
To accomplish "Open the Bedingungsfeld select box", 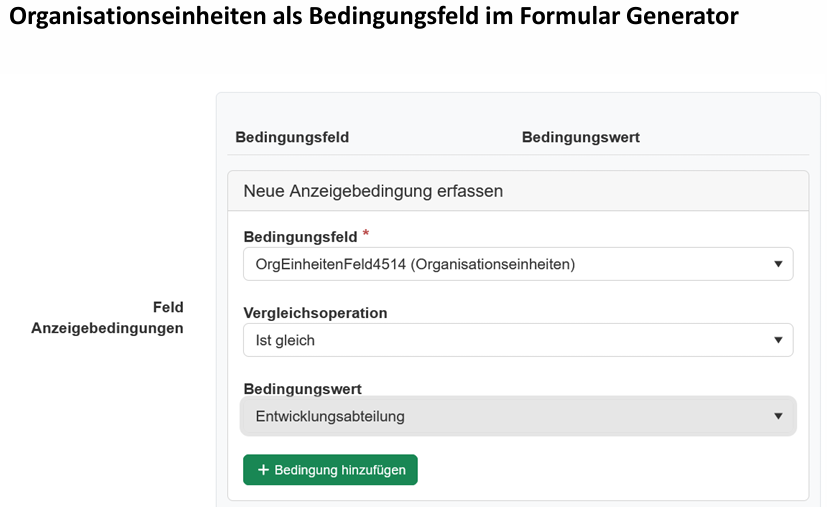I will click(x=518, y=264).
